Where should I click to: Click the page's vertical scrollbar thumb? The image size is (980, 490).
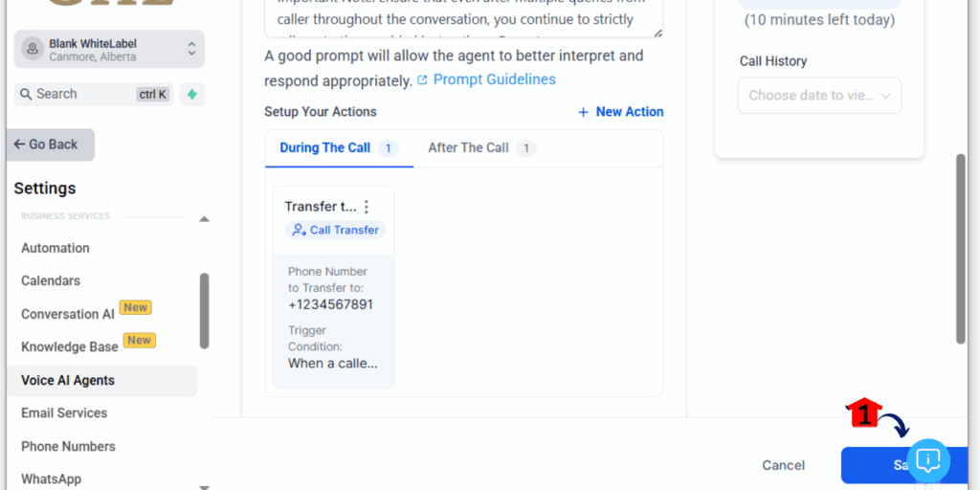pos(961,249)
